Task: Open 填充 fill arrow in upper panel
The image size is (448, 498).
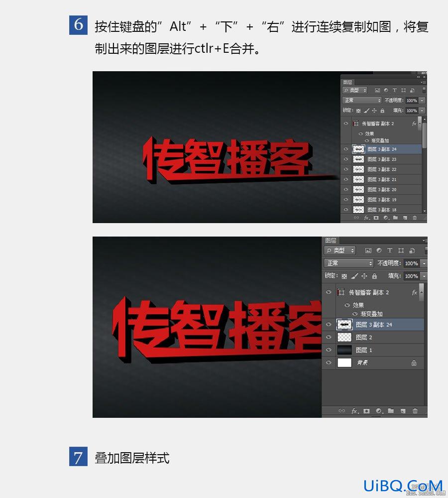Action: coord(422,111)
